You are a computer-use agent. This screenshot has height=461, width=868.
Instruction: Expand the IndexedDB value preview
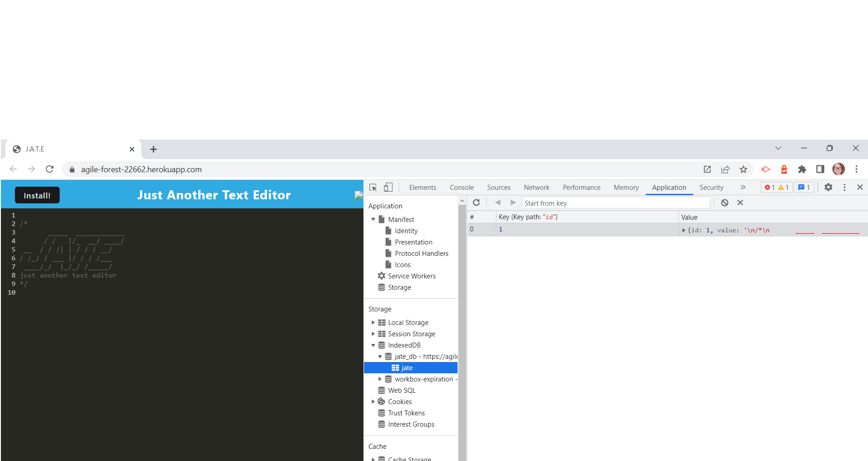click(684, 230)
